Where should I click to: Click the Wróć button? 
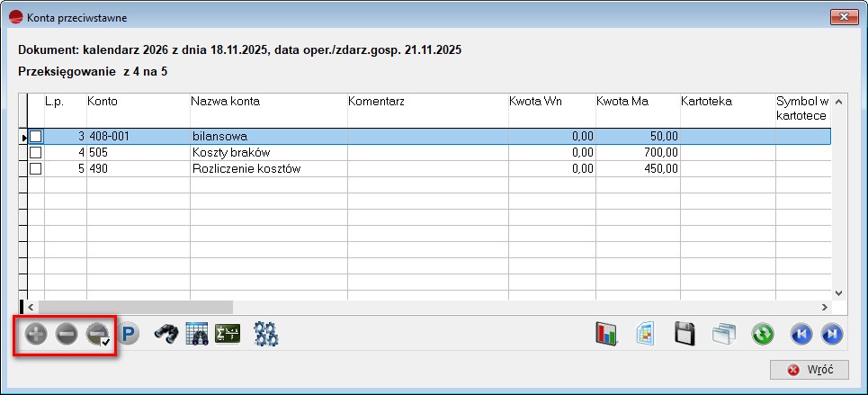click(x=810, y=370)
